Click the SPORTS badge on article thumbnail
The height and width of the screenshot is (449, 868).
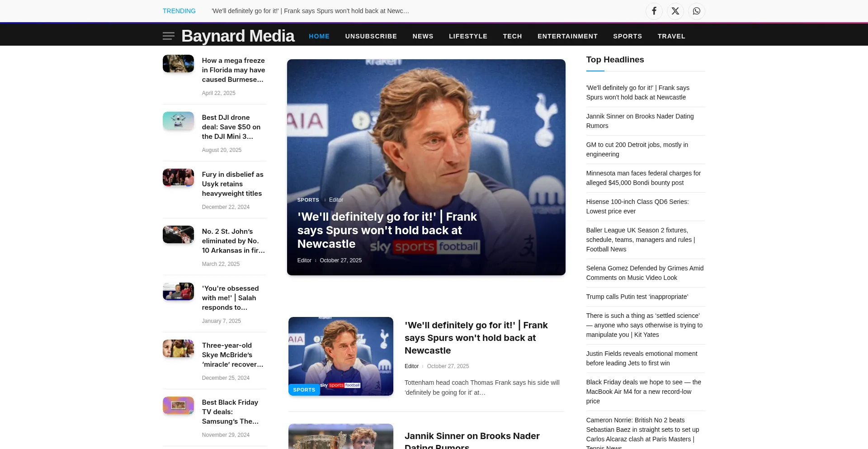click(x=304, y=390)
